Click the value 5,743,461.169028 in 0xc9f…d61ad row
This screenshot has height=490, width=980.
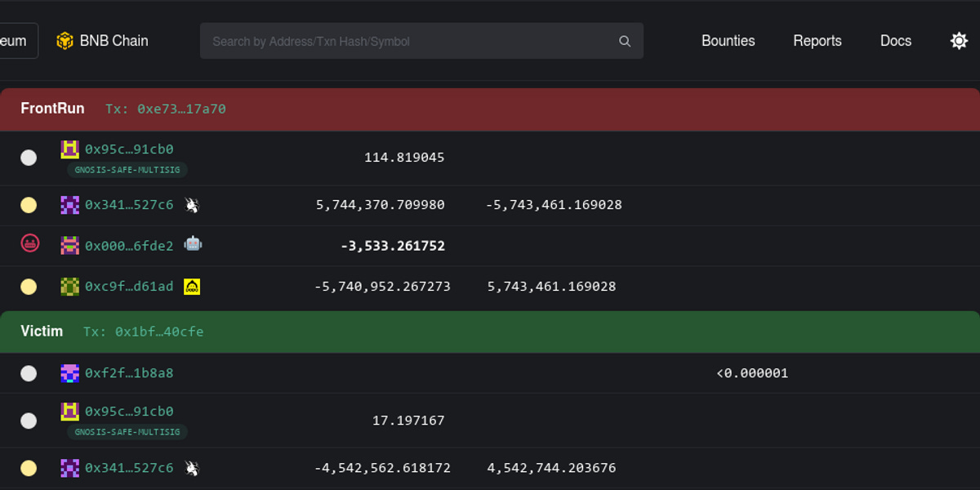point(551,287)
